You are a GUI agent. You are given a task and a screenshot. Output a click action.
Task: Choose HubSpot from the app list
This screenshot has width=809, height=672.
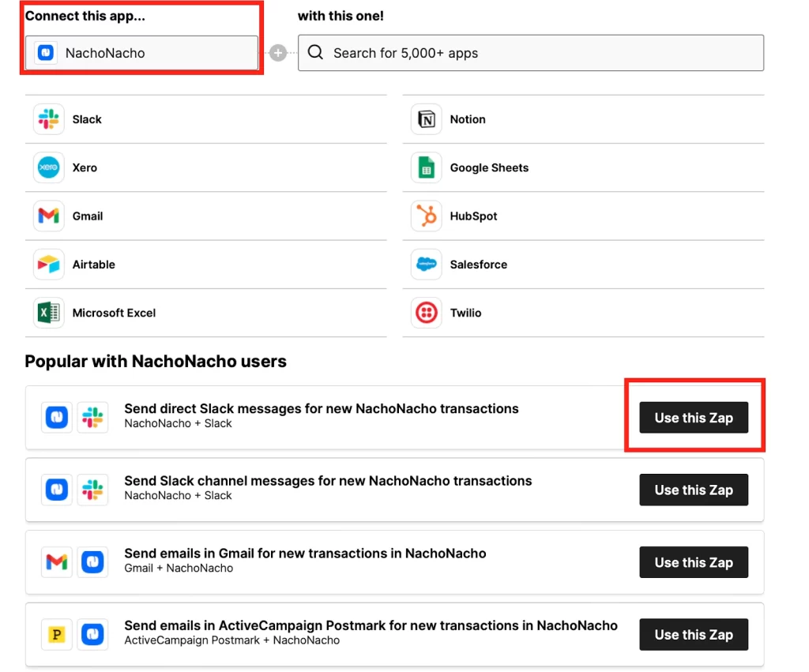coord(584,216)
